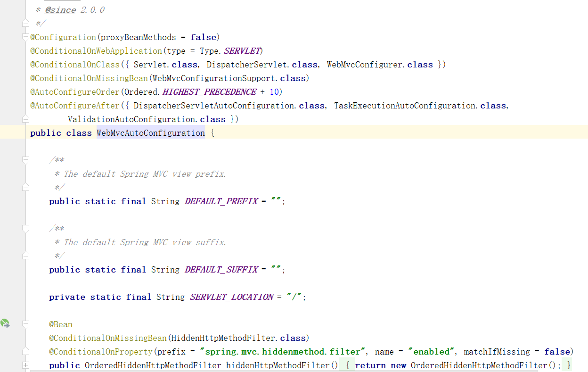This screenshot has width=588, height=372.
Task: Click WebMvcConfigurer in the ConditionalOnClass list
Action: click(x=365, y=65)
